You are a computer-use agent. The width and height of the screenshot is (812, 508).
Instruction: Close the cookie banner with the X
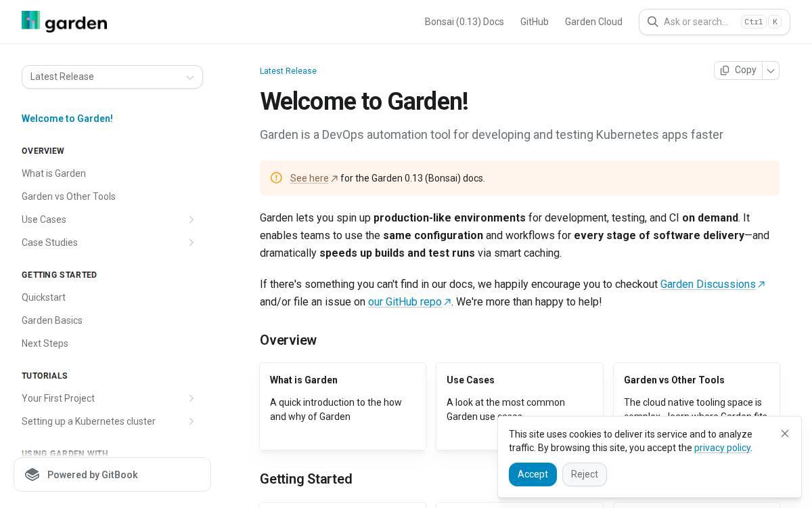point(785,433)
